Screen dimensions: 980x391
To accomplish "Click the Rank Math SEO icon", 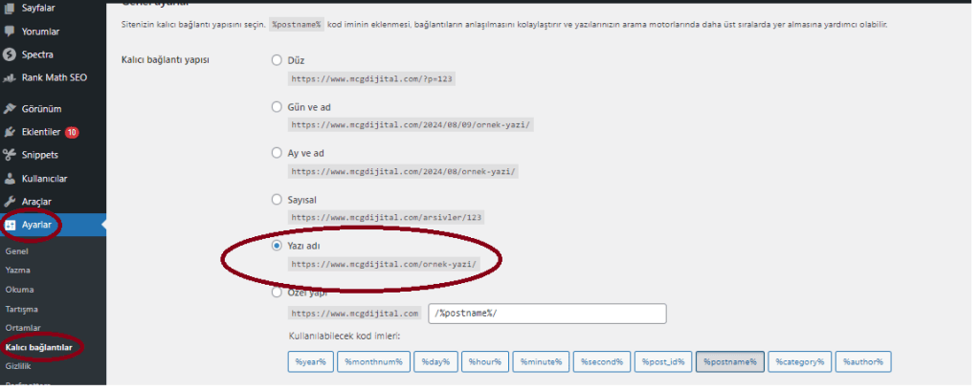I will click(x=10, y=77).
